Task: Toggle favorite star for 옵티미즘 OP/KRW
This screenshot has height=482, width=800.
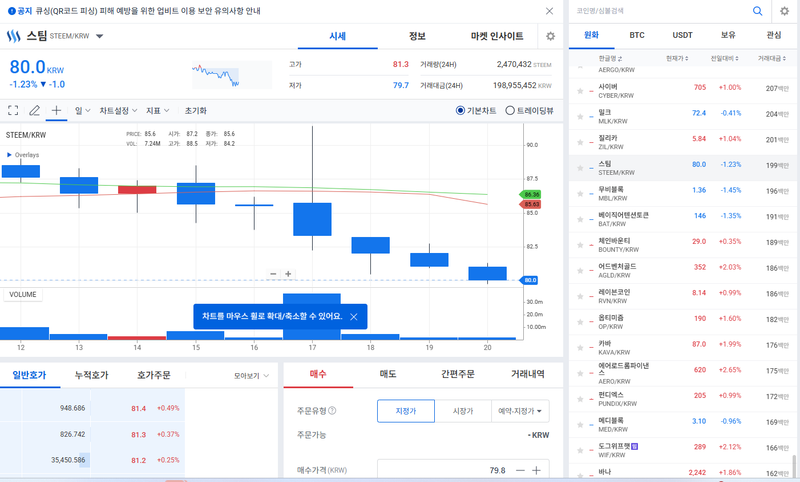Action: [580, 322]
